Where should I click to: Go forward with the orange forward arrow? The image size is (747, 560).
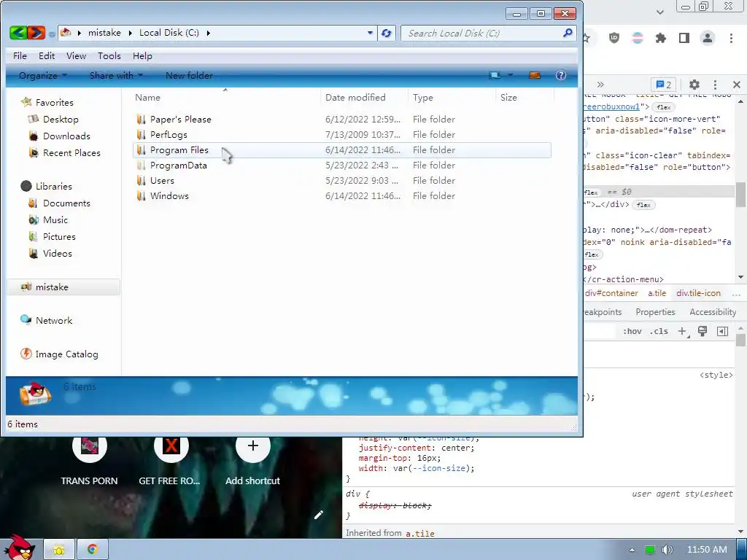coord(36,33)
